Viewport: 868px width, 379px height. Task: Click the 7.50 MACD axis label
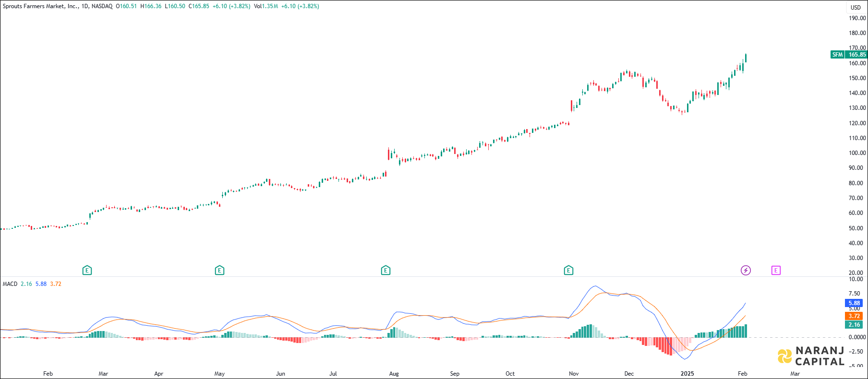(x=854, y=294)
